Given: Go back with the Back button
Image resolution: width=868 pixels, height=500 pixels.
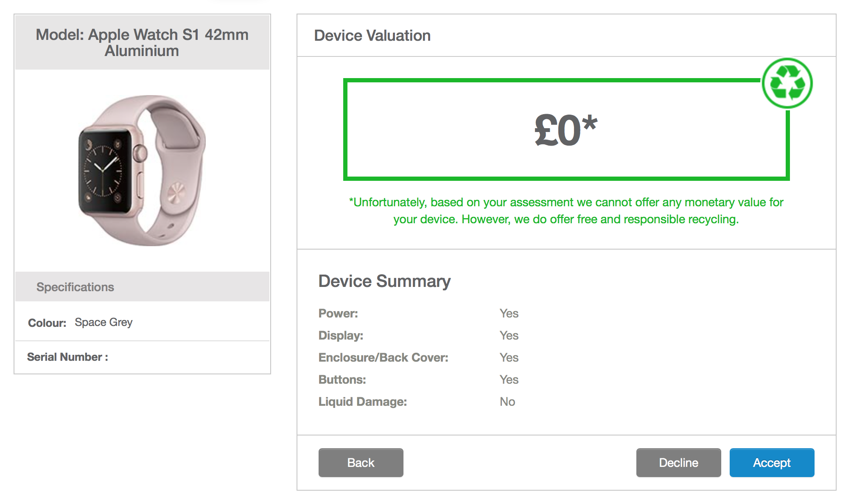Looking at the screenshot, I should (x=361, y=463).
